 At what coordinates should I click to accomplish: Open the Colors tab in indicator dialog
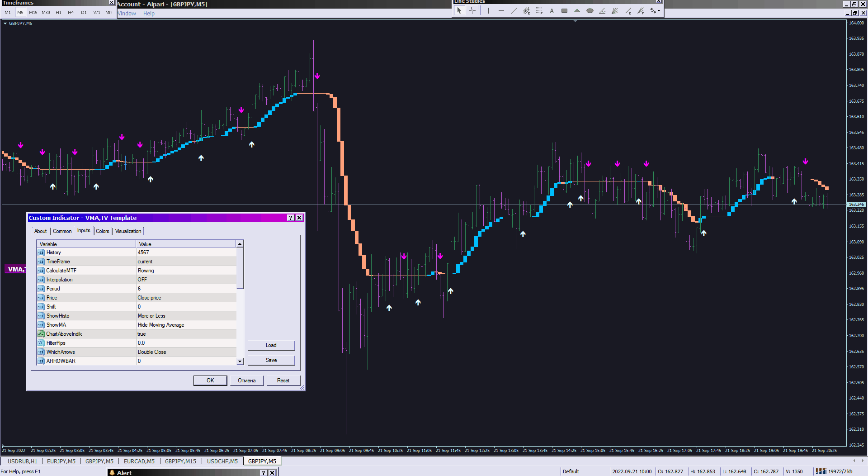click(103, 231)
